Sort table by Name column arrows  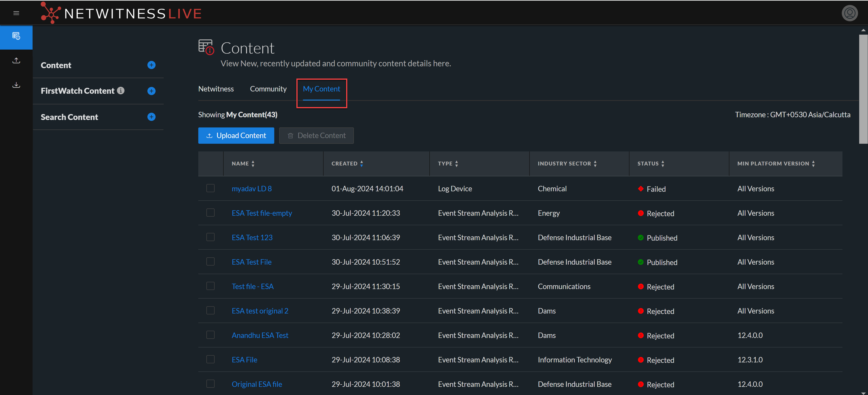click(253, 164)
